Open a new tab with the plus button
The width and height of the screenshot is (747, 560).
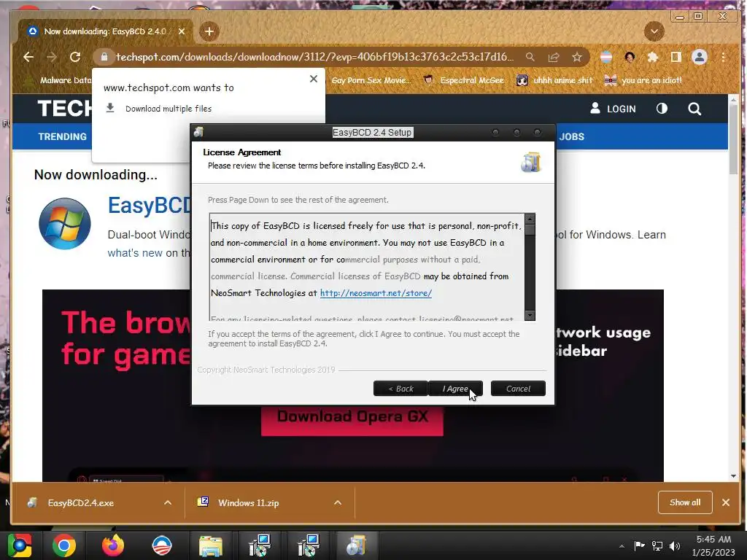[x=209, y=31]
